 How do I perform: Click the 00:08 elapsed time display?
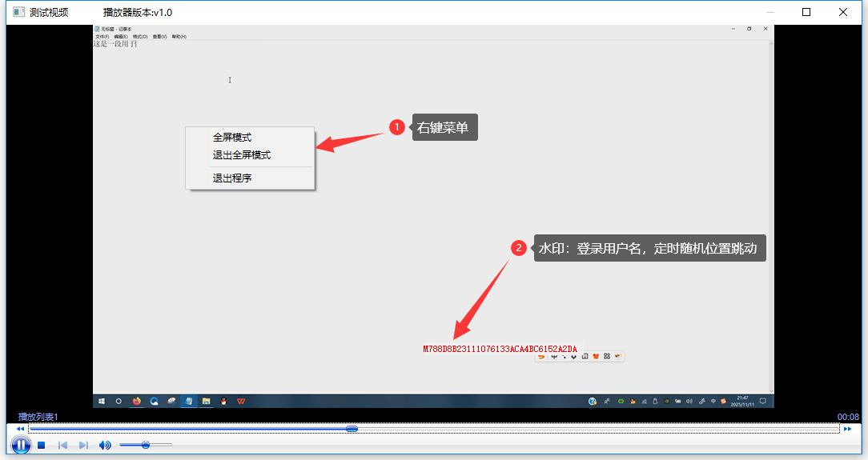(x=848, y=417)
